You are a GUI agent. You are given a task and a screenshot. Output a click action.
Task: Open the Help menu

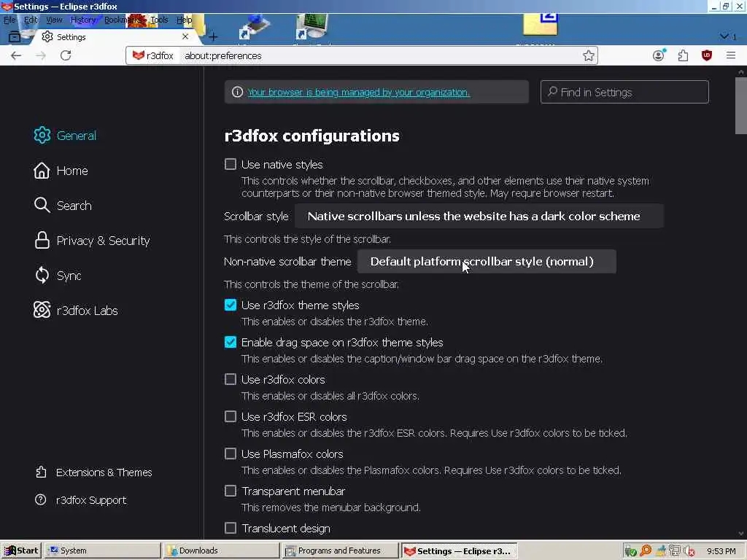click(184, 20)
